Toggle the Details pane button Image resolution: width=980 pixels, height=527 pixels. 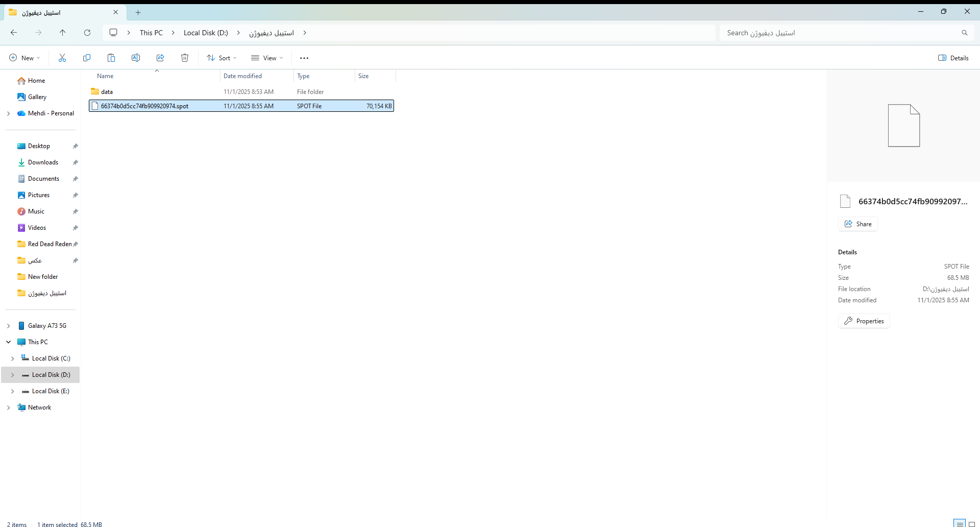(953, 58)
